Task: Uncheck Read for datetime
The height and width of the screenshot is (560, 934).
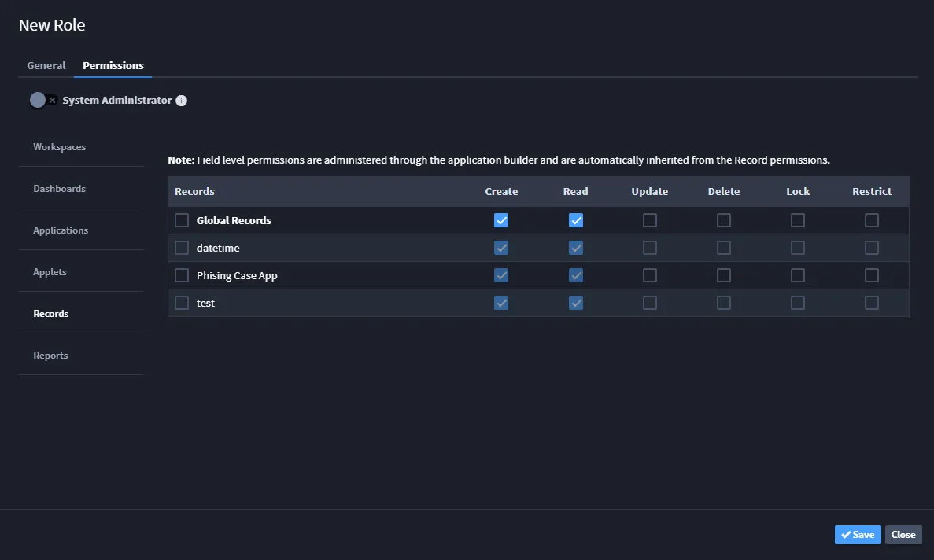Action: tap(576, 248)
